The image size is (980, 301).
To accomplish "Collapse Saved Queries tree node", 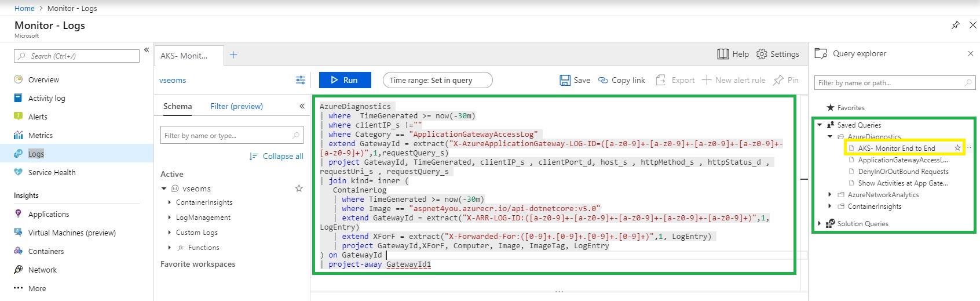I will point(820,125).
